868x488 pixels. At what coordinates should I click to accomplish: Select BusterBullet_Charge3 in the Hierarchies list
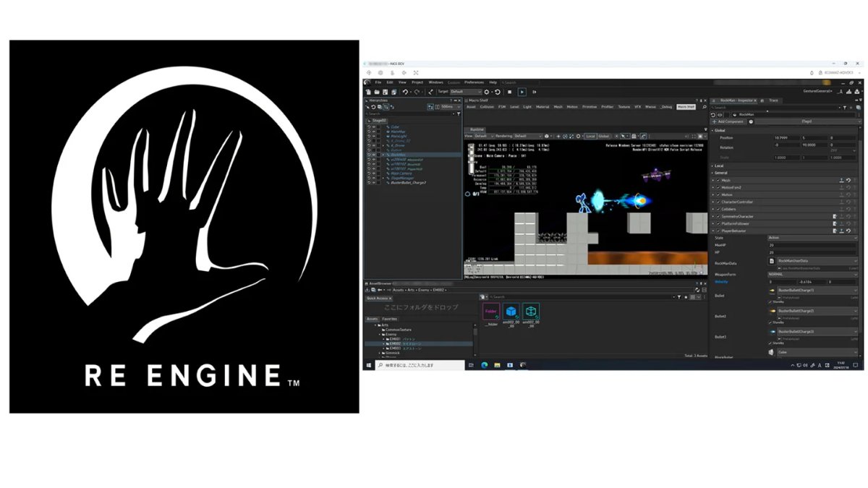(408, 183)
